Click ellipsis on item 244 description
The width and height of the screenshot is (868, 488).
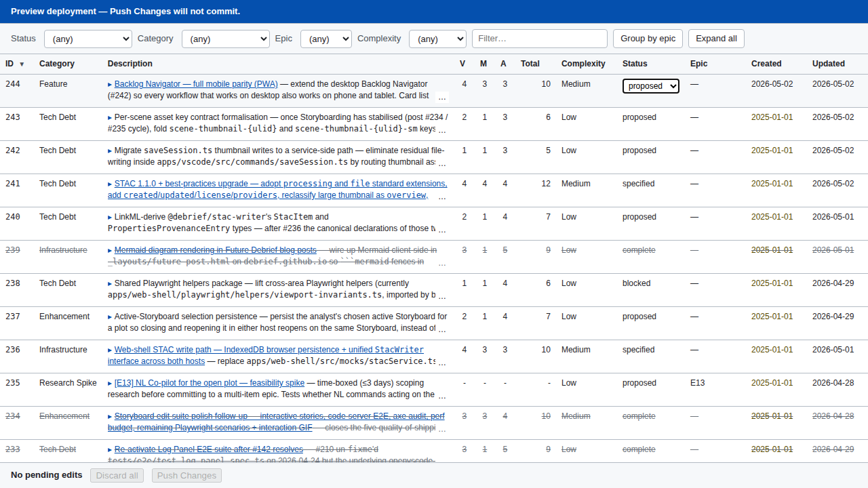(x=442, y=96)
